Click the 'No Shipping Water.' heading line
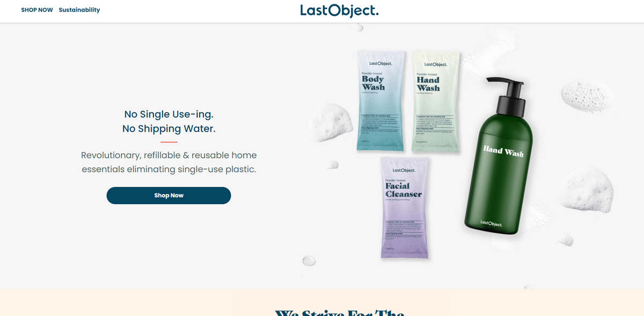 [x=169, y=128]
